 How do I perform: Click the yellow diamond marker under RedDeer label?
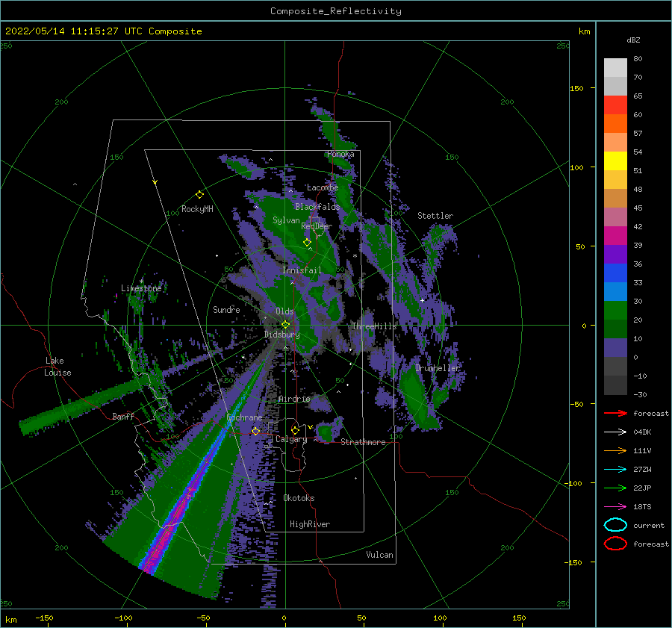[x=307, y=243]
